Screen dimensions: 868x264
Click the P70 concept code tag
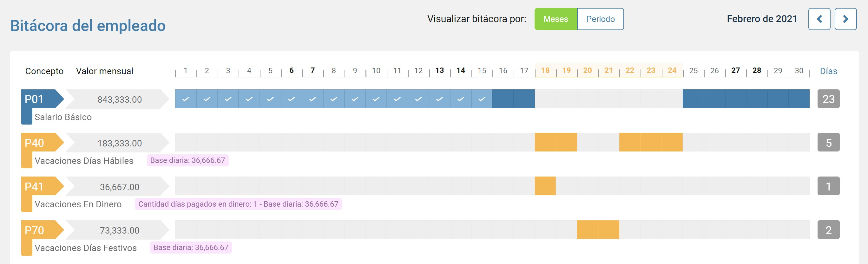point(42,230)
